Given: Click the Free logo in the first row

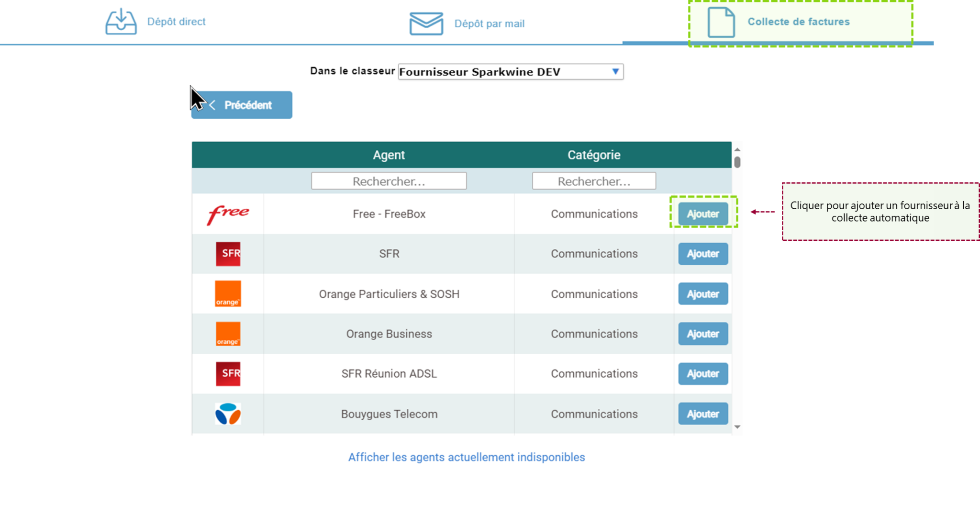Looking at the screenshot, I should pos(228,214).
